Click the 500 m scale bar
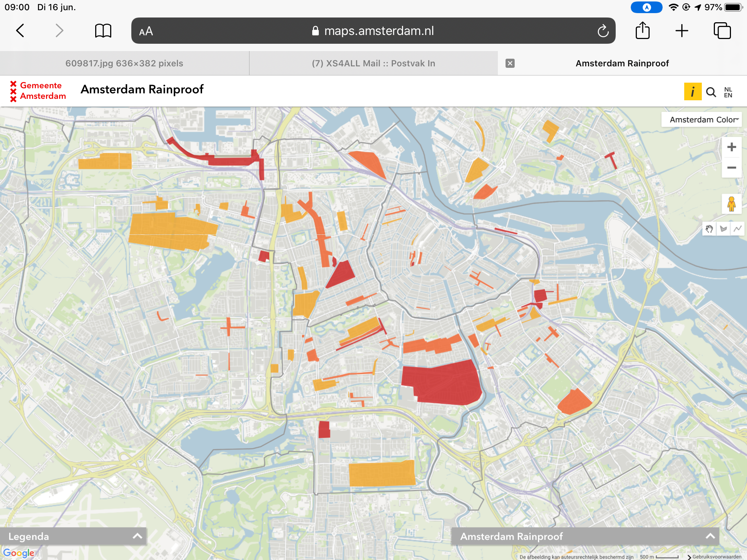747x560 pixels. coord(659,557)
